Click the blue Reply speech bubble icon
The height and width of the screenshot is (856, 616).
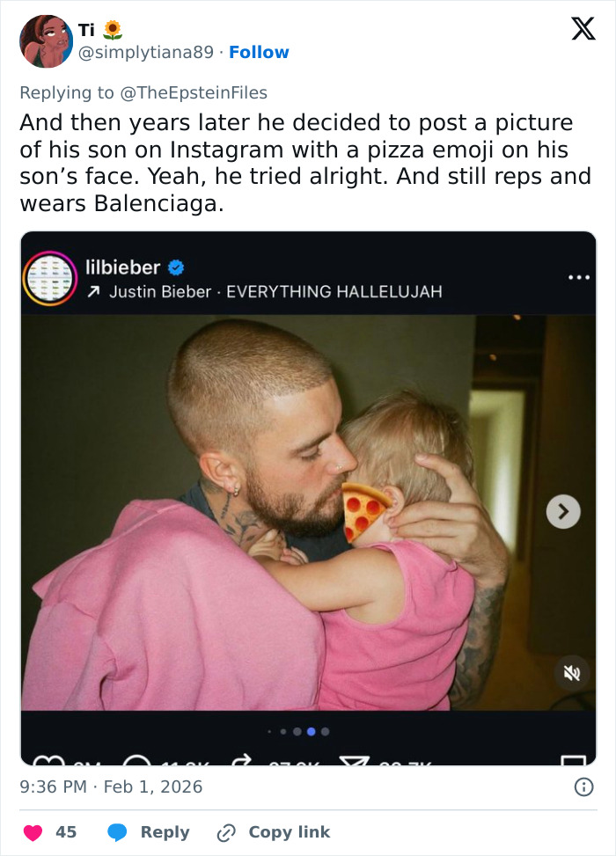(x=117, y=831)
